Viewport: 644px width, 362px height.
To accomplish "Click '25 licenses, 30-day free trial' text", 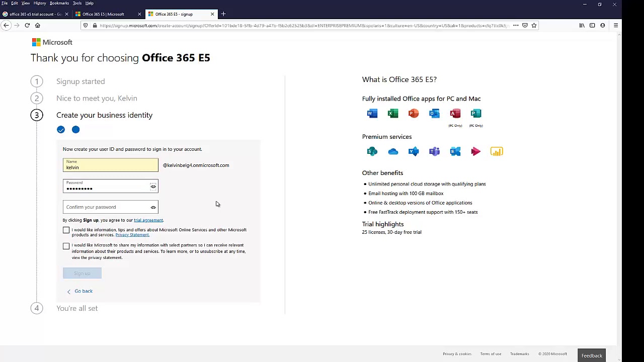I will 391,232.
